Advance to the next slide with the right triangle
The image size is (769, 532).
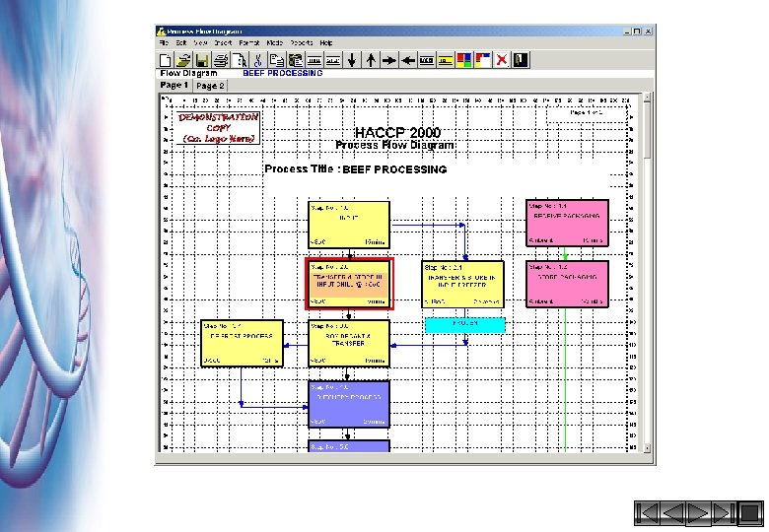(x=698, y=513)
